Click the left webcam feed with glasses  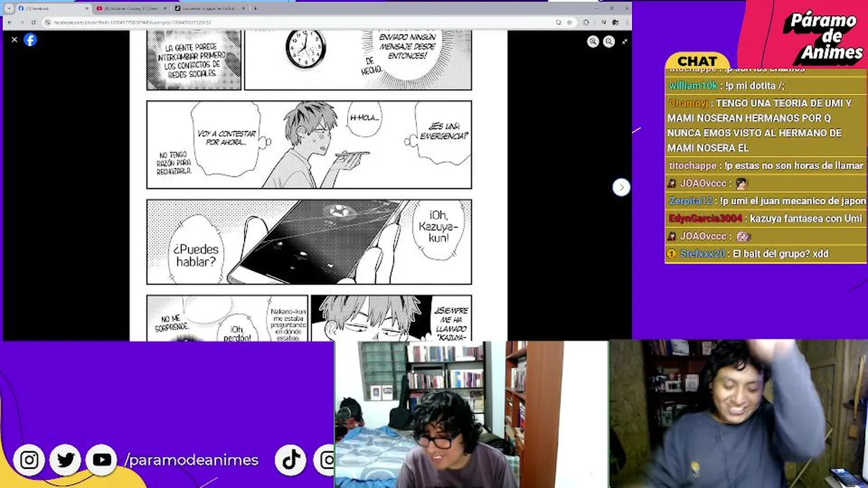tap(471, 414)
